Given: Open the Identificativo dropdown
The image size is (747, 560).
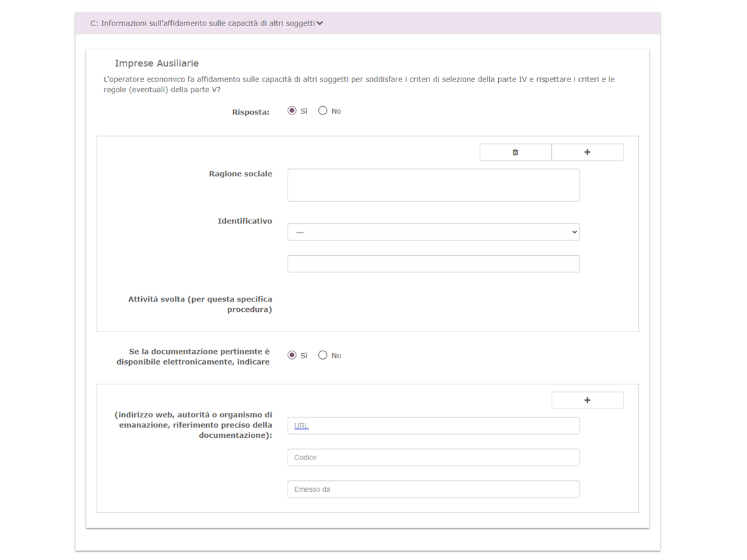Looking at the screenshot, I should [433, 232].
